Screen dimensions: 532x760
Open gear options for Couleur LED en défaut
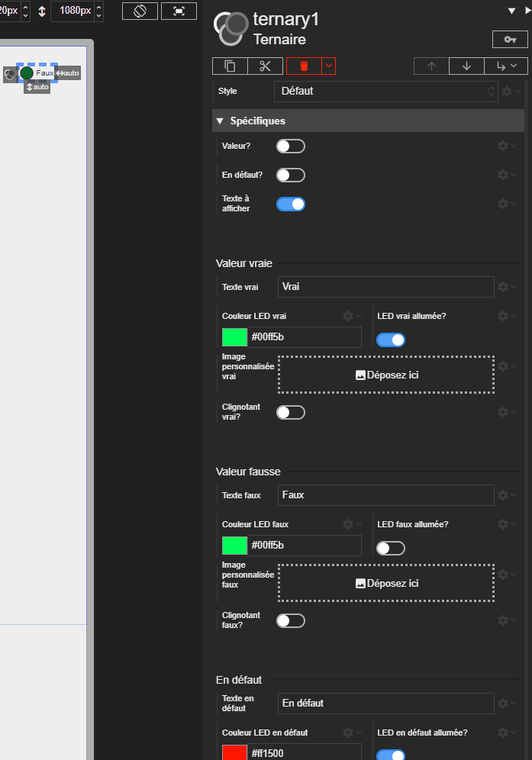pyautogui.click(x=352, y=733)
